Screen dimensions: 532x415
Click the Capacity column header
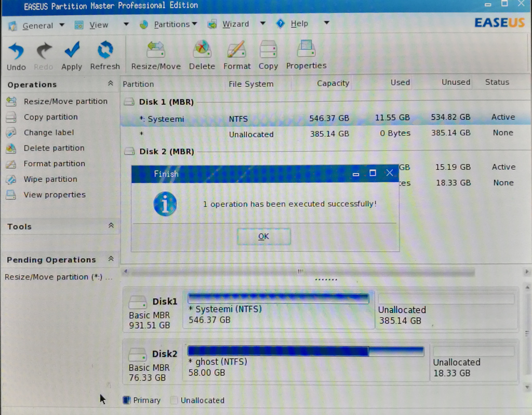(x=333, y=83)
